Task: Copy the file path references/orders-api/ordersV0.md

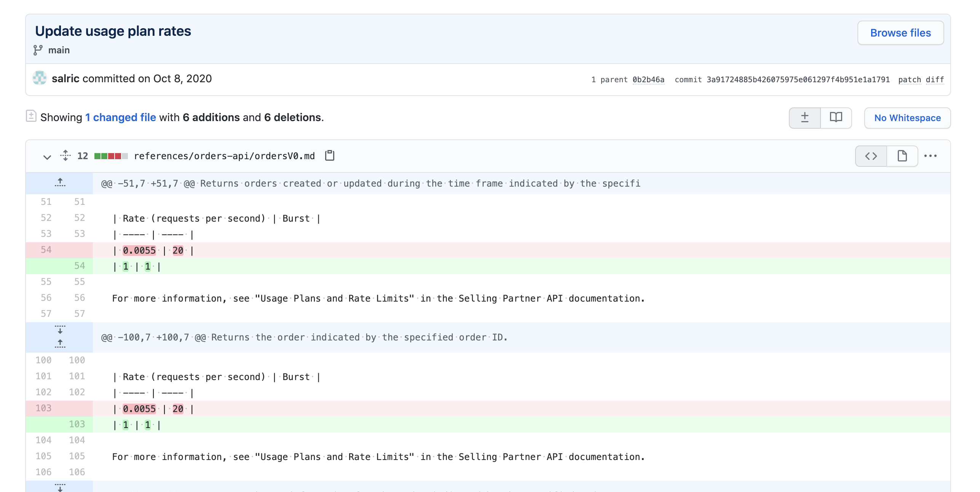Action: click(x=330, y=156)
